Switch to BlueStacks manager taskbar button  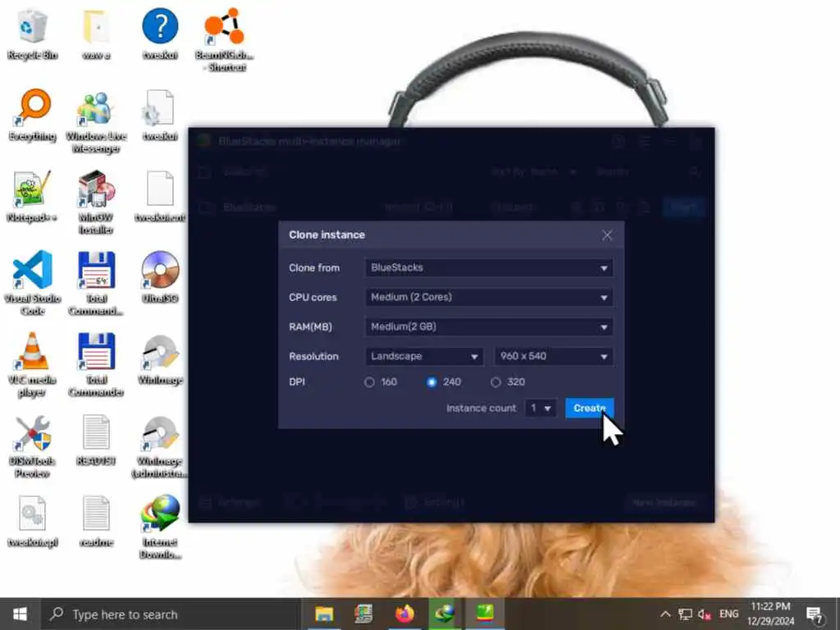(485, 614)
